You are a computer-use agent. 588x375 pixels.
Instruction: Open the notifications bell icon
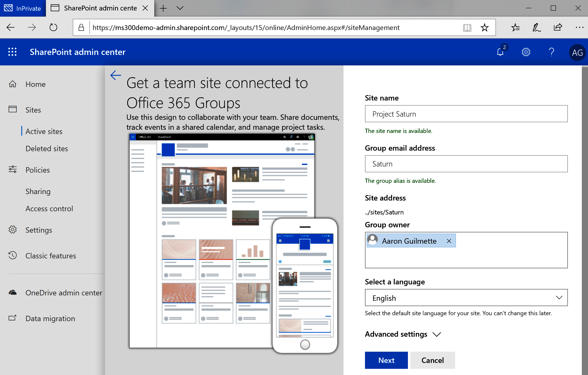click(500, 52)
